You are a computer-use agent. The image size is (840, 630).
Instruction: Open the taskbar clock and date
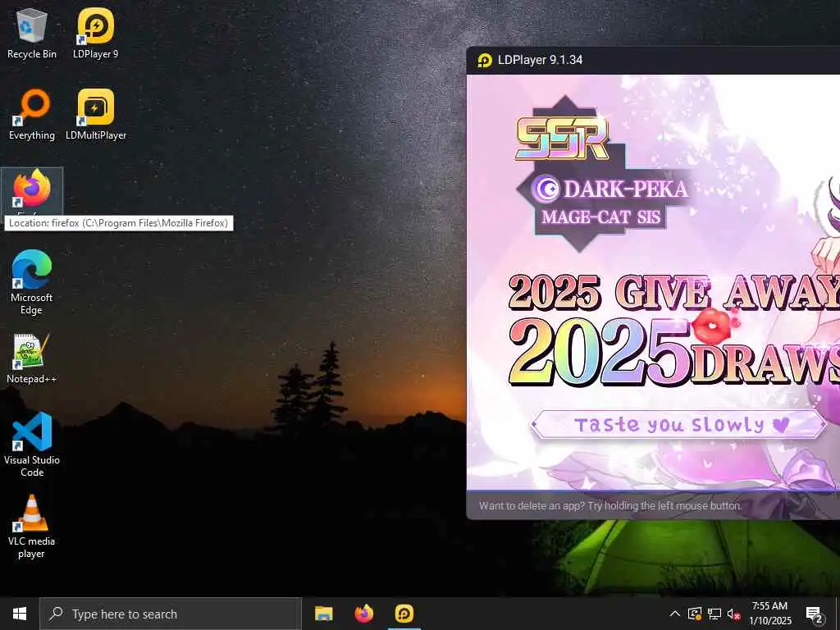769,614
